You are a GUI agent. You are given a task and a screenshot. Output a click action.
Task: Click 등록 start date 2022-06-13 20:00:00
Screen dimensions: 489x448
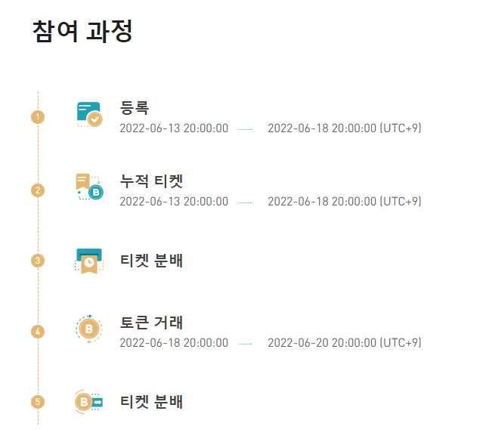pyautogui.click(x=174, y=128)
